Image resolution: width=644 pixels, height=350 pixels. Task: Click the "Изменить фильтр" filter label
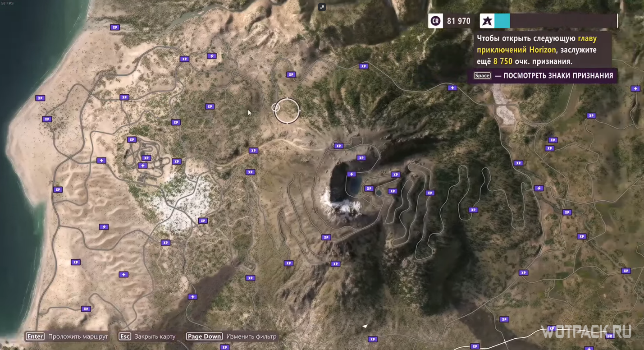[251, 336]
